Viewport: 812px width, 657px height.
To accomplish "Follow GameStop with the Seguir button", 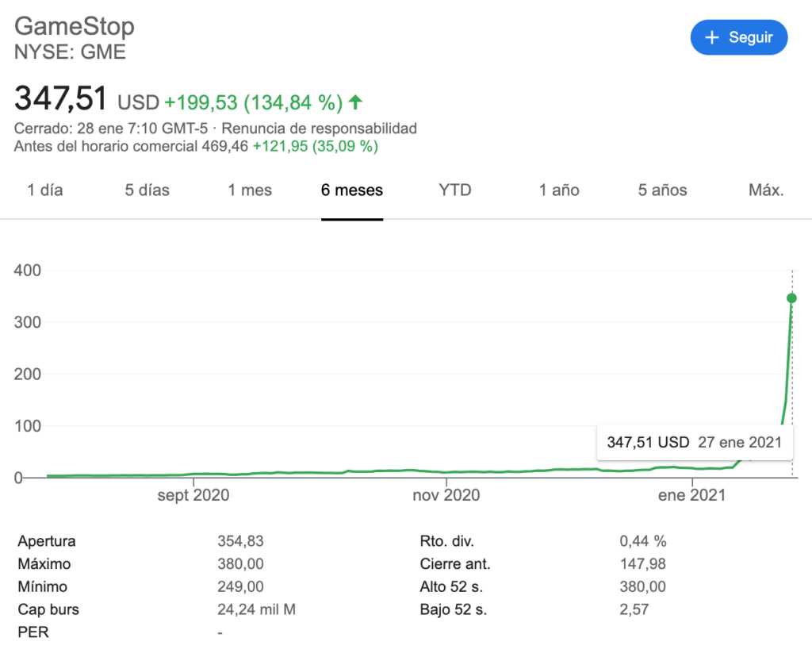I will coord(739,37).
